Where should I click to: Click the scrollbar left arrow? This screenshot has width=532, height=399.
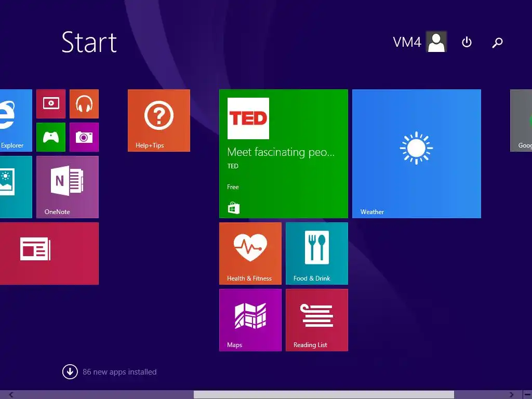tap(11, 395)
